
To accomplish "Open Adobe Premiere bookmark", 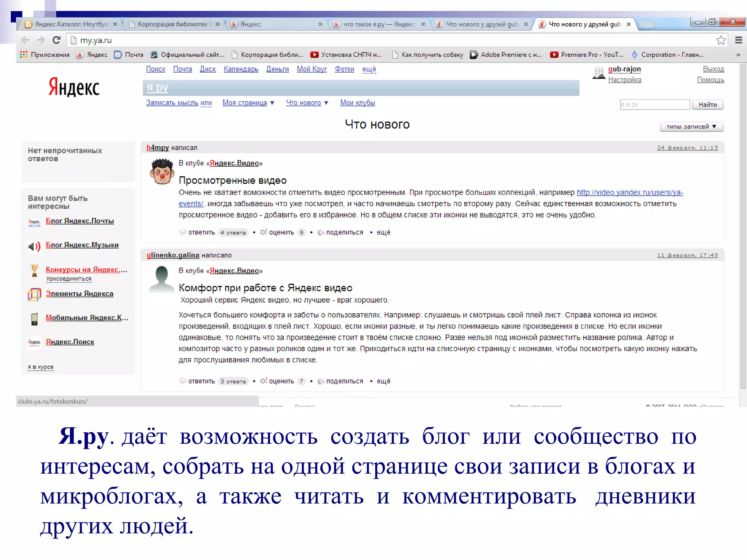I will point(506,55).
